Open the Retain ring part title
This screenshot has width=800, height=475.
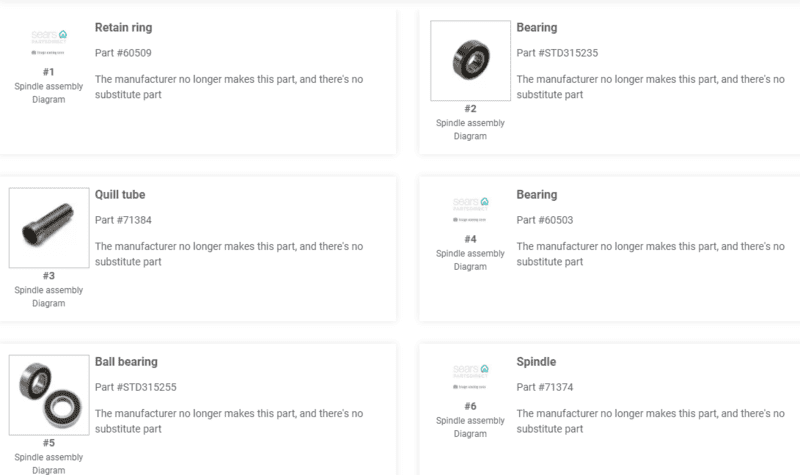click(x=123, y=28)
